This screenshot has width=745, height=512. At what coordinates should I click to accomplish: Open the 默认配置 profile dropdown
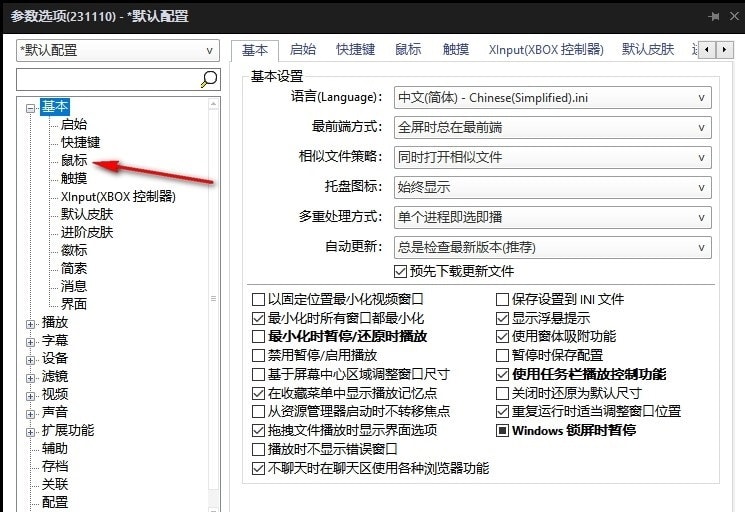[x=118, y=50]
